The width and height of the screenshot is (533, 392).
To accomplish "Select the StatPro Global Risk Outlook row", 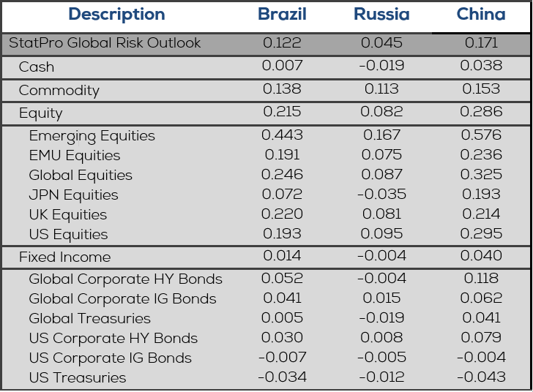I will tap(104, 43).
